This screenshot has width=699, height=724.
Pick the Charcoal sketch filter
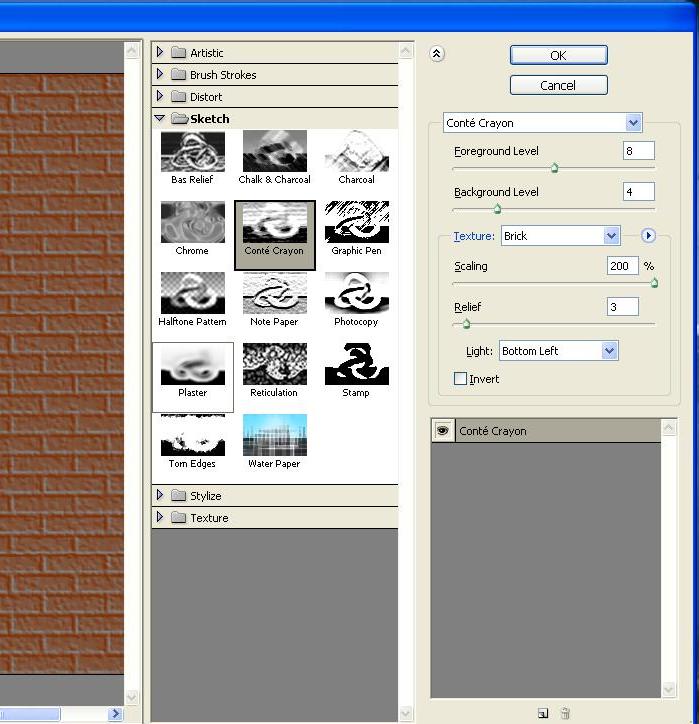pyautogui.click(x=356, y=152)
